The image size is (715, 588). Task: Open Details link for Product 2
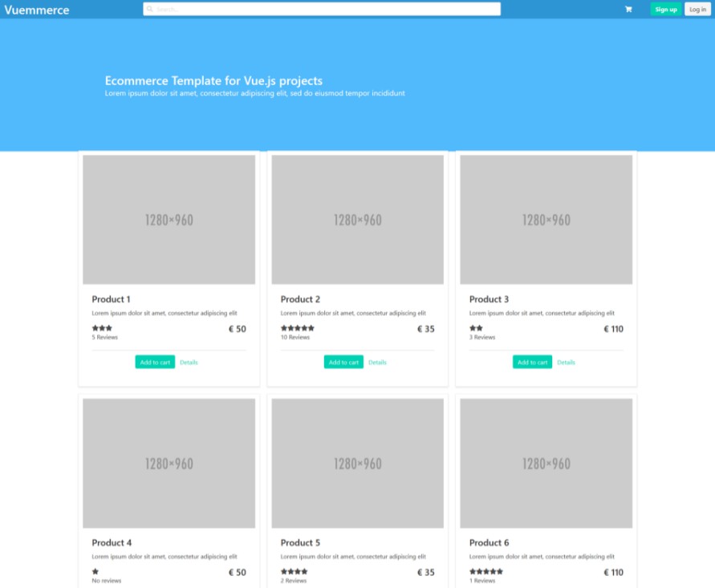(x=378, y=363)
